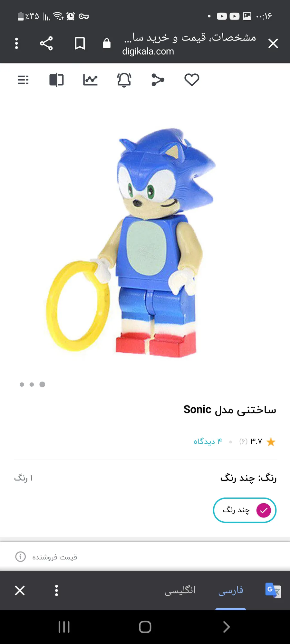This screenshot has width=290, height=644.
Task: Select the چند رنگ color option
Action: (245, 510)
